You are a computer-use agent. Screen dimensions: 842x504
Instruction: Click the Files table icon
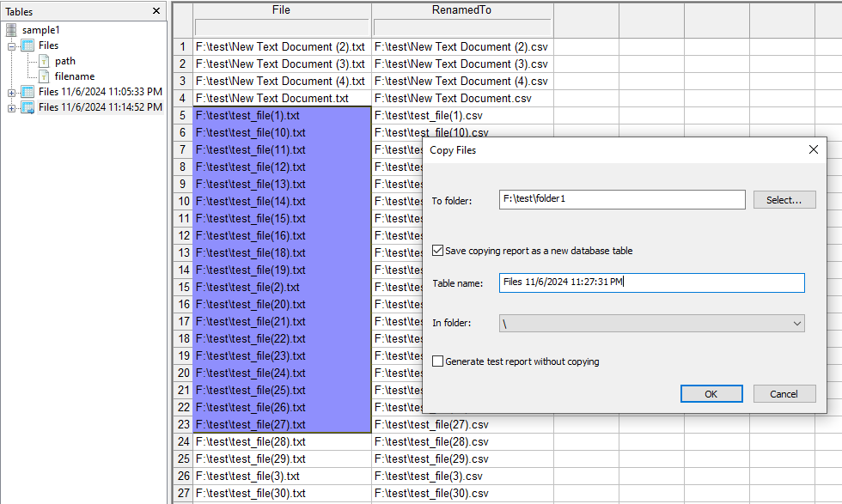27,46
